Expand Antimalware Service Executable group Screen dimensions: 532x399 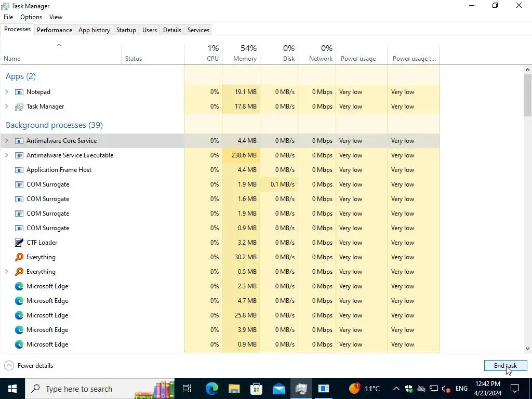tap(6, 155)
